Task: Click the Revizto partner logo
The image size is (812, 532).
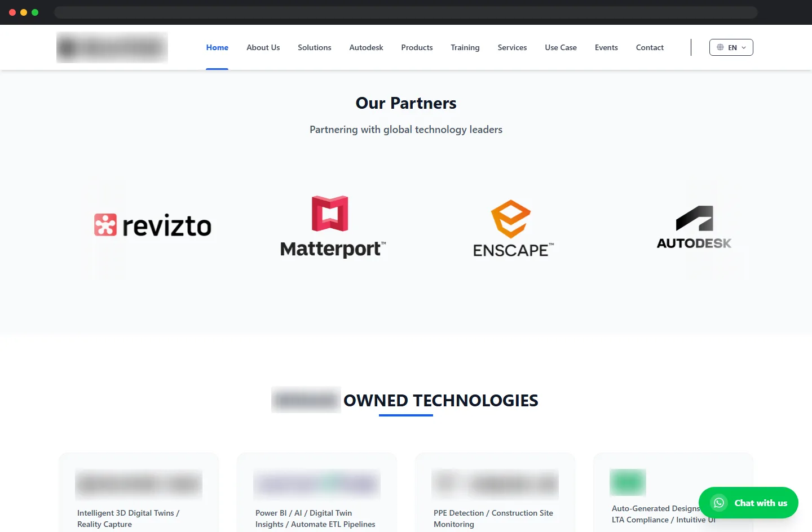Action: 153,225
